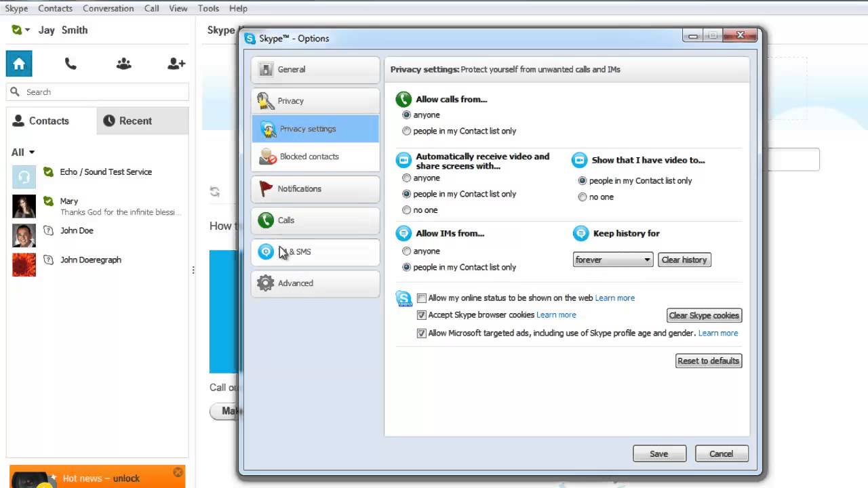Click John Doeregraph's flower avatar

(x=24, y=264)
